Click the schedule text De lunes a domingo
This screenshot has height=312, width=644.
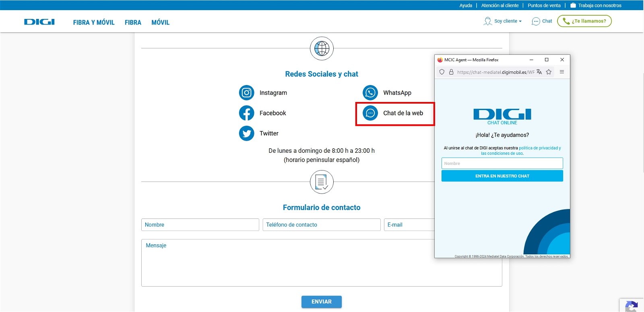(322, 150)
